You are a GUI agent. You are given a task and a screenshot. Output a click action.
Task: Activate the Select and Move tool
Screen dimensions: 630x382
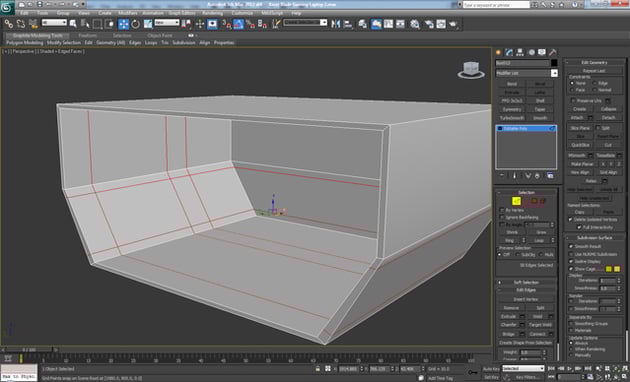click(x=124, y=24)
